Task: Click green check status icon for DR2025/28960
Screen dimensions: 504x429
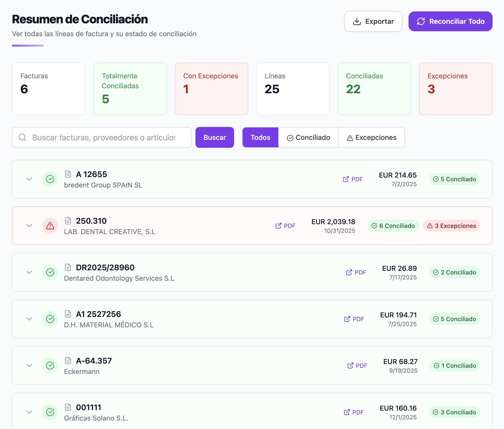Action: point(50,272)
